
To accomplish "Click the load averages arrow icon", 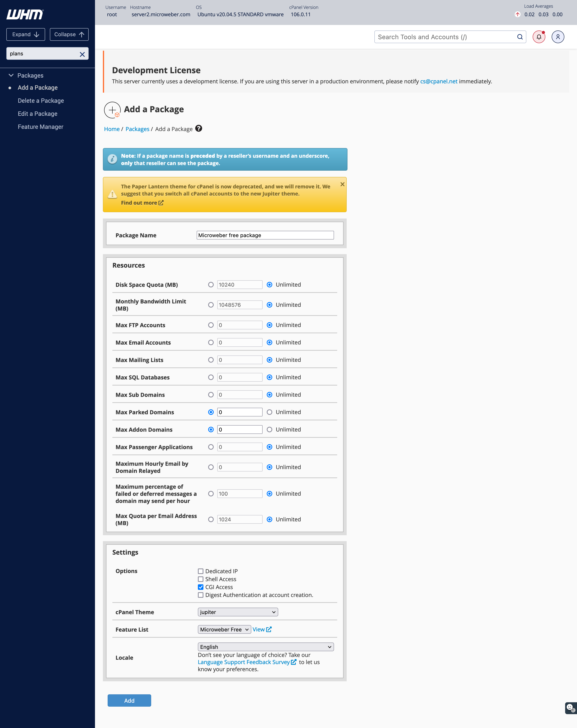I will pos(517,14).
